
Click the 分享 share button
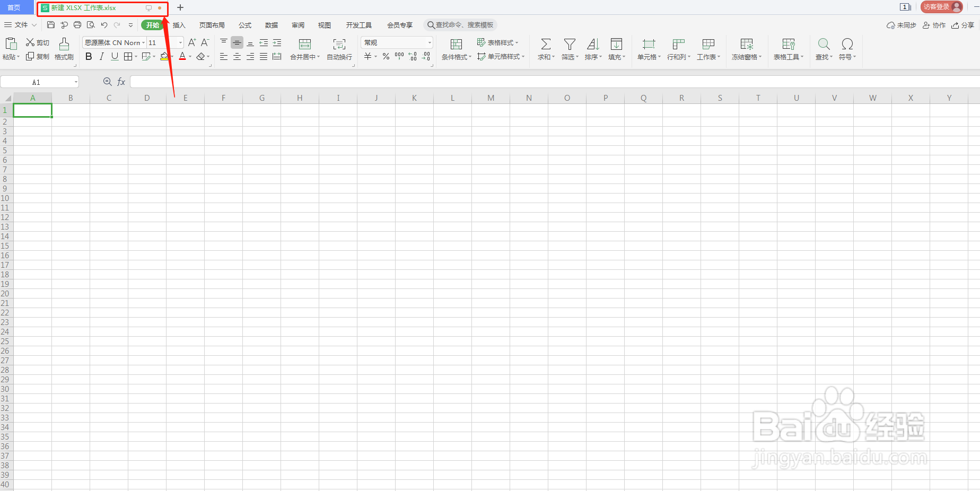point(962,25)
